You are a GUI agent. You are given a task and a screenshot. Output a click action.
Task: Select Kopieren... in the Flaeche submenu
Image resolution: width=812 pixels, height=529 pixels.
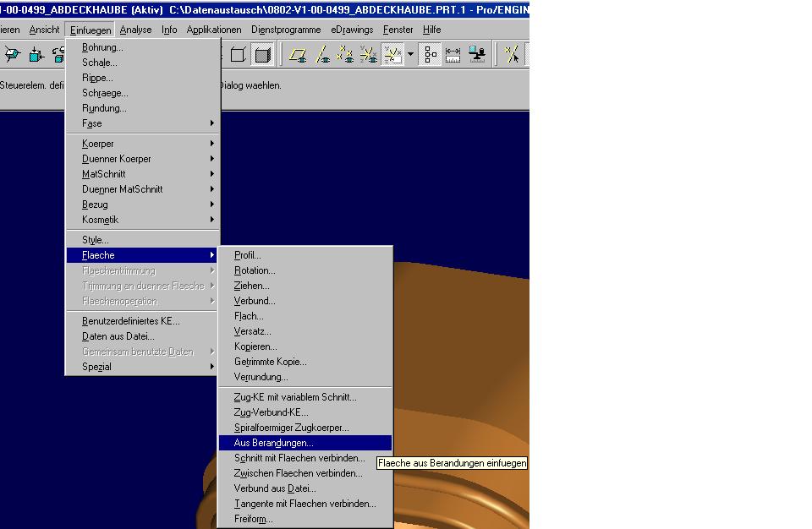(305, 346)
